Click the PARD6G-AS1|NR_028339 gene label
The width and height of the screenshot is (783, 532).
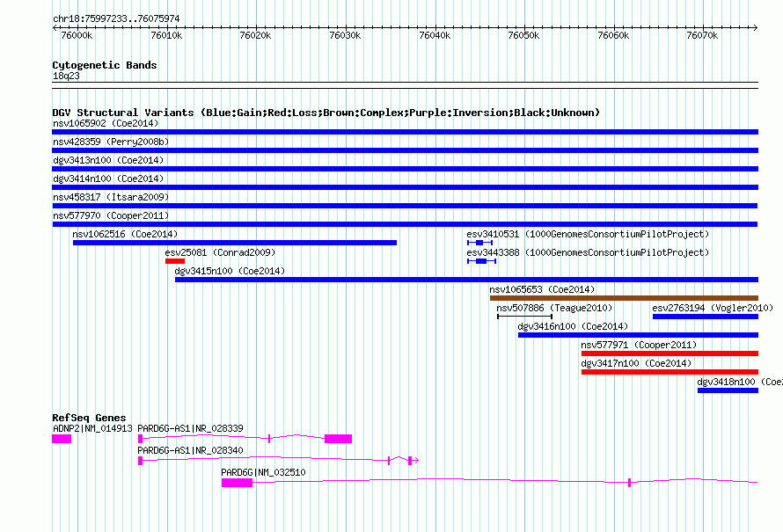click(x=190, y=428)
